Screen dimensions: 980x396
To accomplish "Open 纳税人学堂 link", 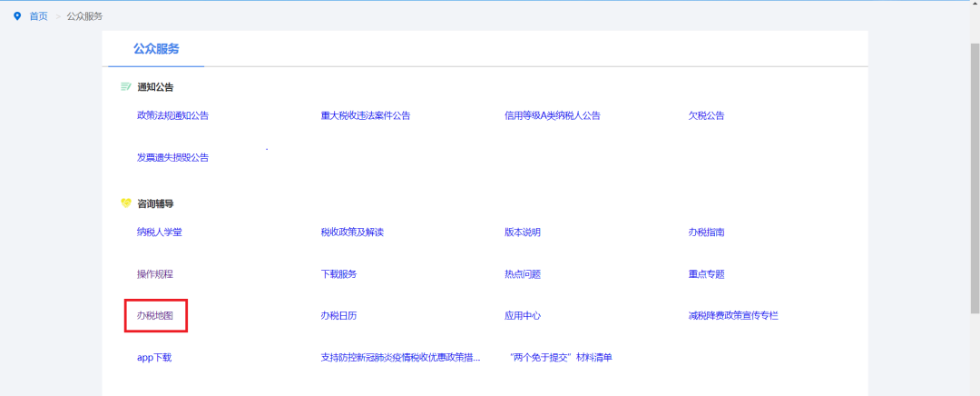I will click(x=160, y=233).
